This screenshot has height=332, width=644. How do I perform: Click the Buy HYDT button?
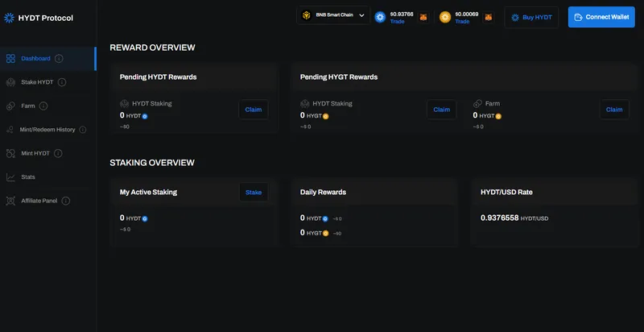point(531,17)
